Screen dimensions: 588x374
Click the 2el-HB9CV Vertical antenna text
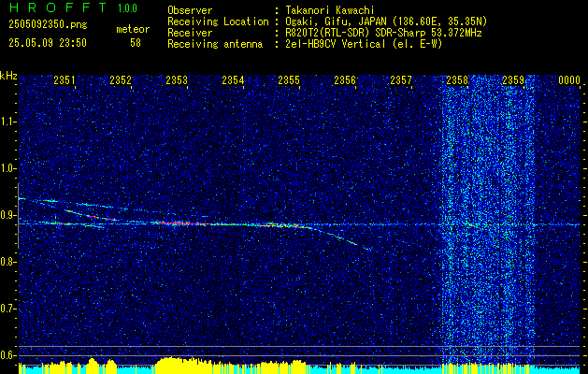pos(364,44)
